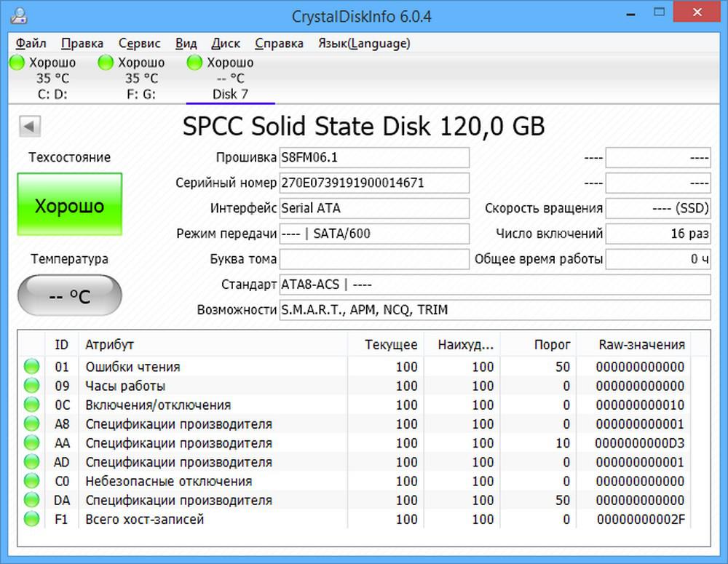Click the green Хорошо health status button

click(69, 205)
